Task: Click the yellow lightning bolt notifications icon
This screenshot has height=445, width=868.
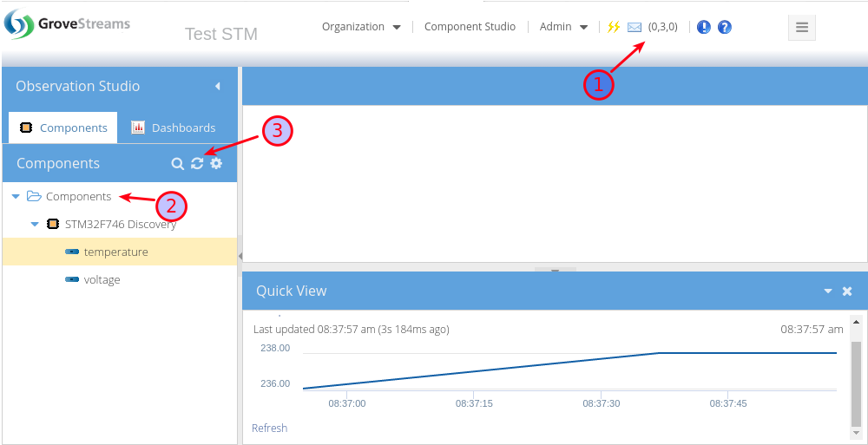Action: pos(614,27)
